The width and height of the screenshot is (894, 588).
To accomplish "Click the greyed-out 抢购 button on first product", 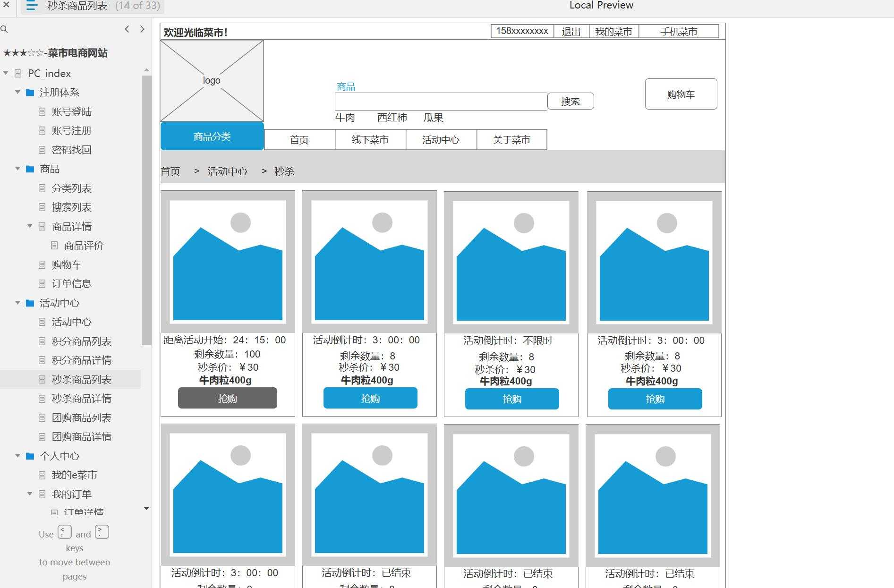I will coord(227,398).
